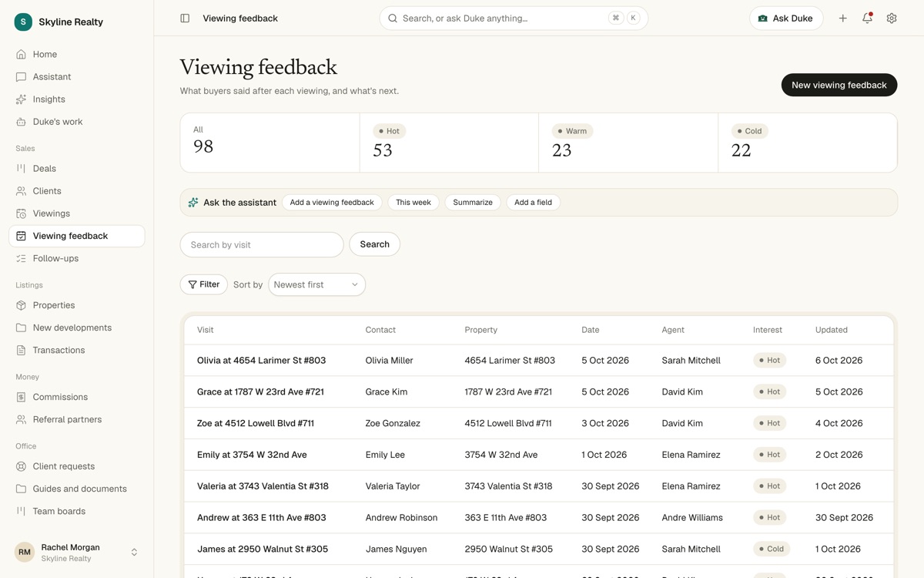This screenshot has height=578, width=924.
Task: Click the This week suggestion chip
Action: (413, 203)
